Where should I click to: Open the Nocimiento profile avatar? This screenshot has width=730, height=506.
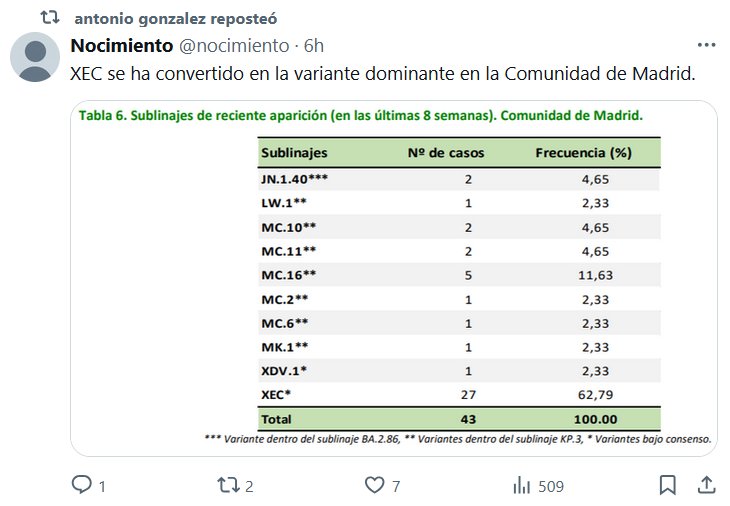coord(34,56)
